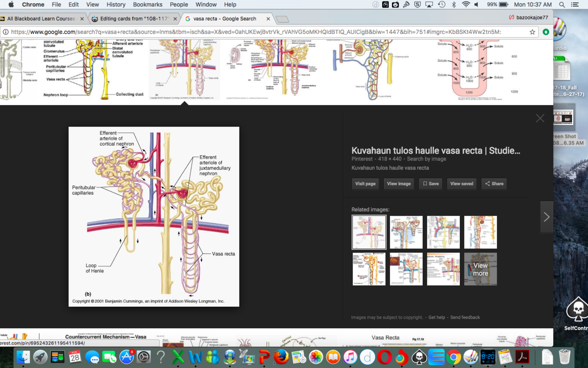Open Time Machine menu bar icon
Screen dimensions: 588x368
(x=441, y=4)
